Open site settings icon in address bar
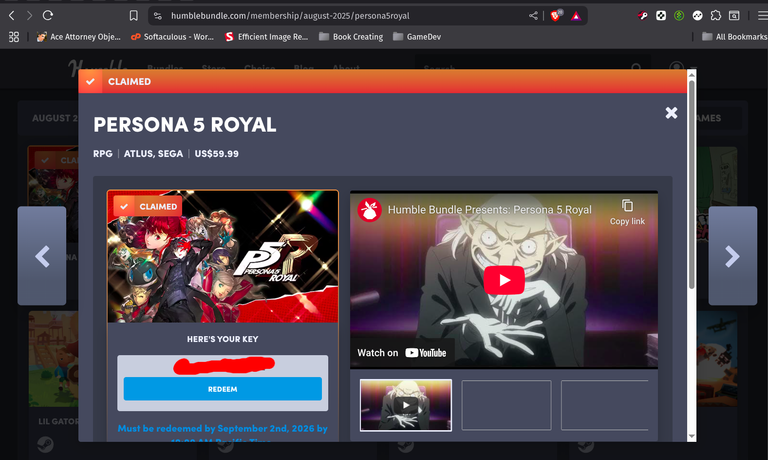The image size is (768, 460). pos(158,16)
